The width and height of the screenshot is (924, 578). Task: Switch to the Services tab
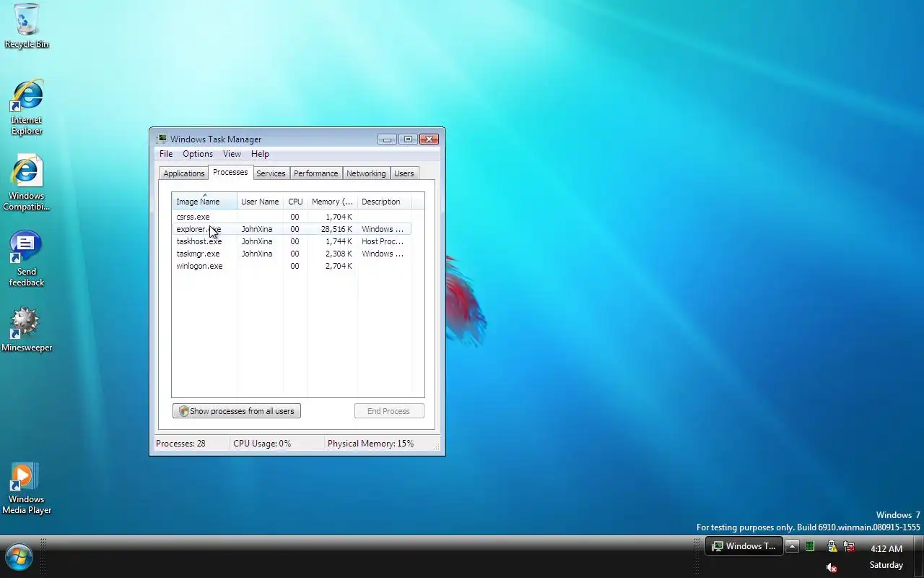[271, 173]
